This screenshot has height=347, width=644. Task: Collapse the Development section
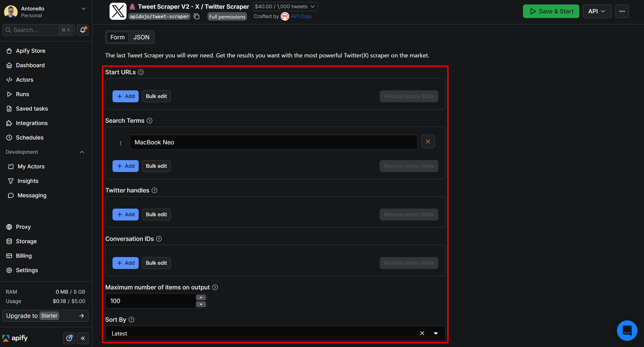click(x=82, y=152)
